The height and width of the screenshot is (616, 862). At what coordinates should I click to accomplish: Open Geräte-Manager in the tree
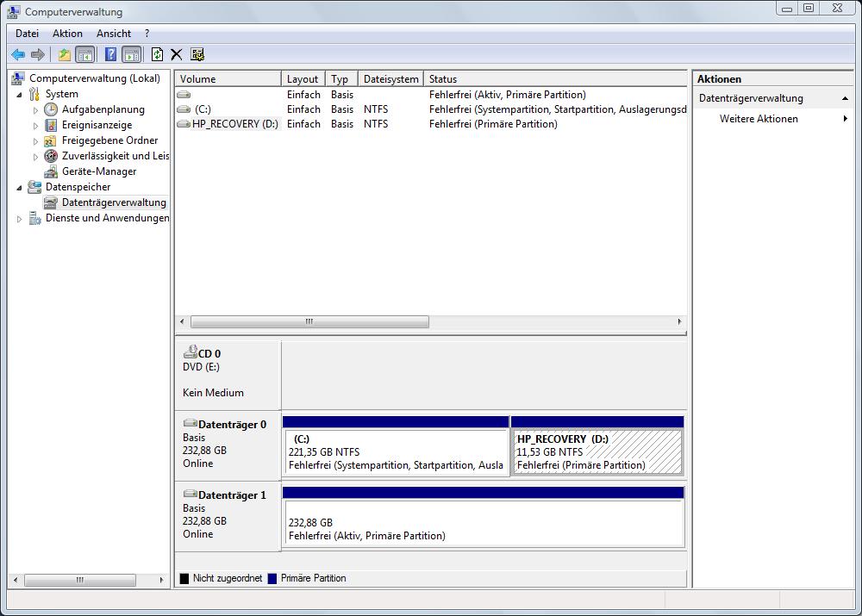[x=98, y=171]
